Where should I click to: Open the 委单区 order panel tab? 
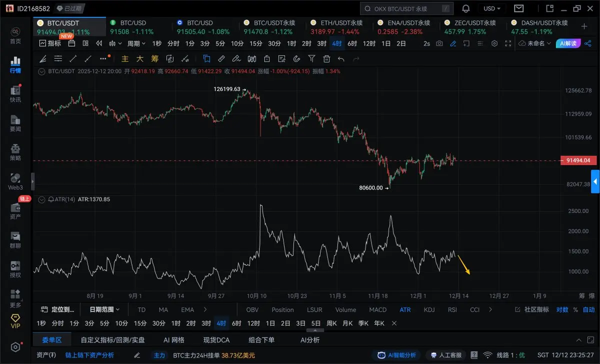51,340
